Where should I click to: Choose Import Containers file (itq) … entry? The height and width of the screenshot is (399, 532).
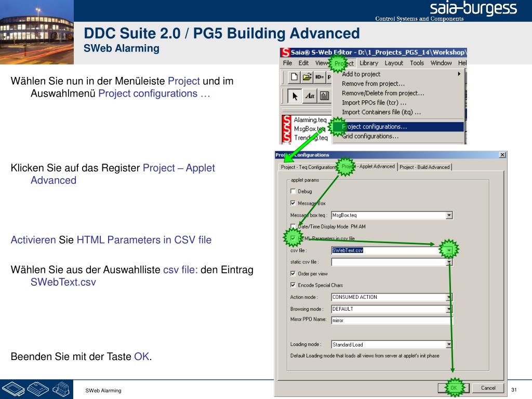(381, 112)
